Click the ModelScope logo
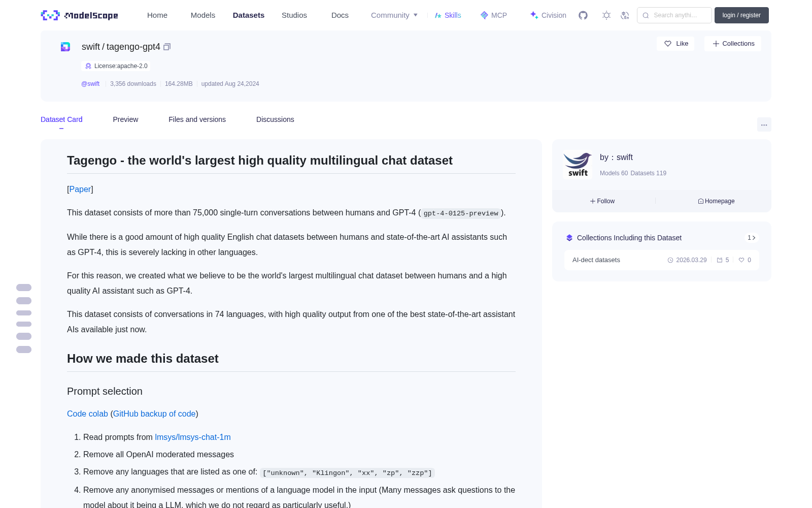Image resolution: width=812 pixels, height=508 pixels. point(79,15)
